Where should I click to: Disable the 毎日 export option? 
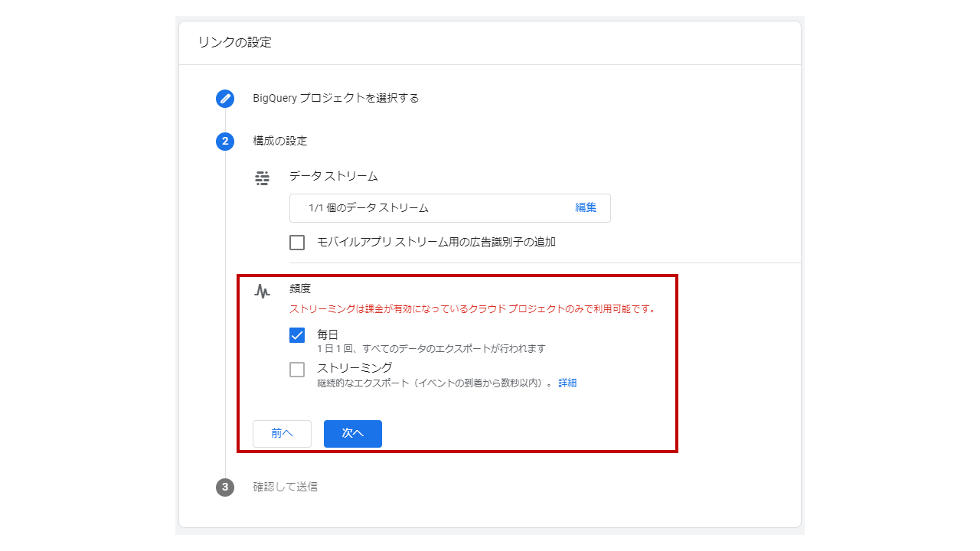tap(296, 334)
